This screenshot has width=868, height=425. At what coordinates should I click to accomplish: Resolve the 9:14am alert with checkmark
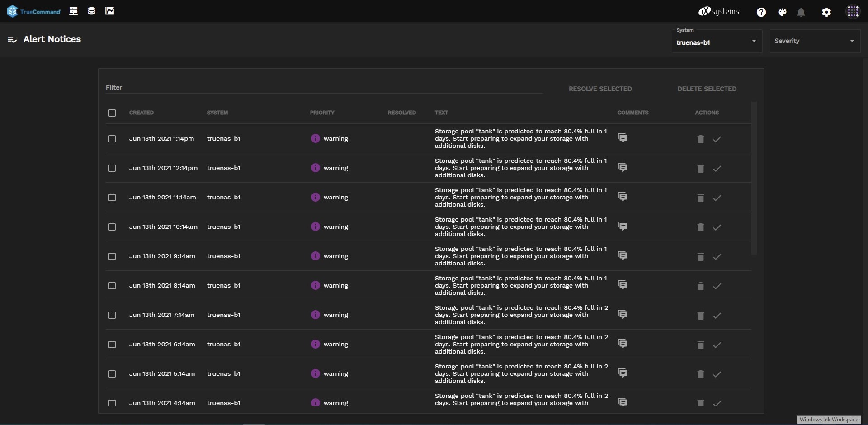click(x=717, y=257)
